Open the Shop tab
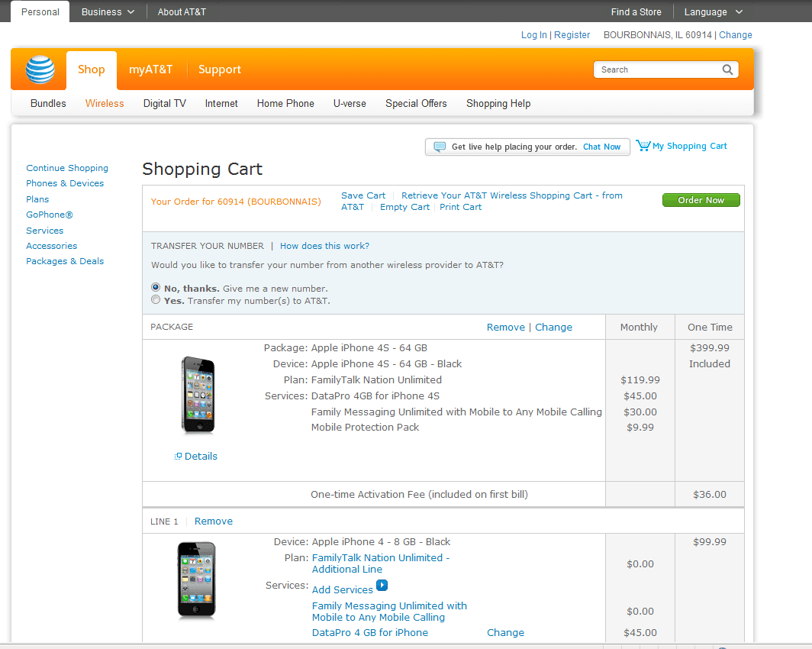This screenshot has height=649, width=812. (91, 69)
